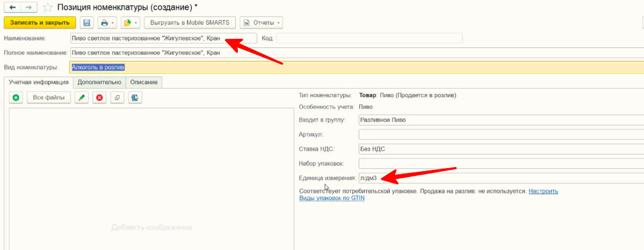Switch to the Учетная информация tab
The image size is (644, 250).
tap(39, 82)
